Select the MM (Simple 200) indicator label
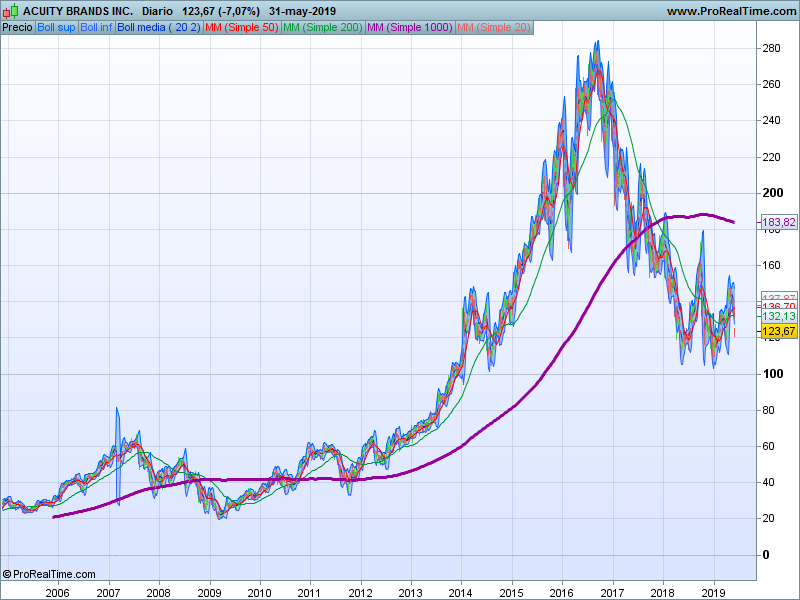 [323, 28]
